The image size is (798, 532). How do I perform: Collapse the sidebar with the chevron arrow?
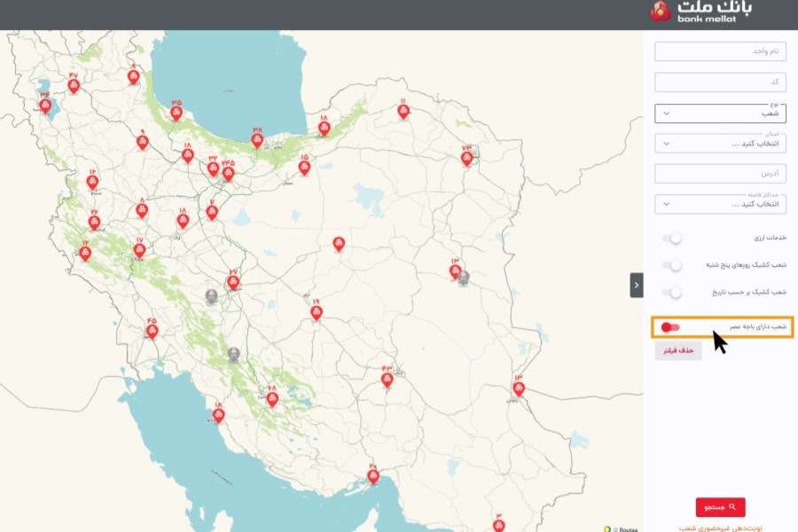636,286
